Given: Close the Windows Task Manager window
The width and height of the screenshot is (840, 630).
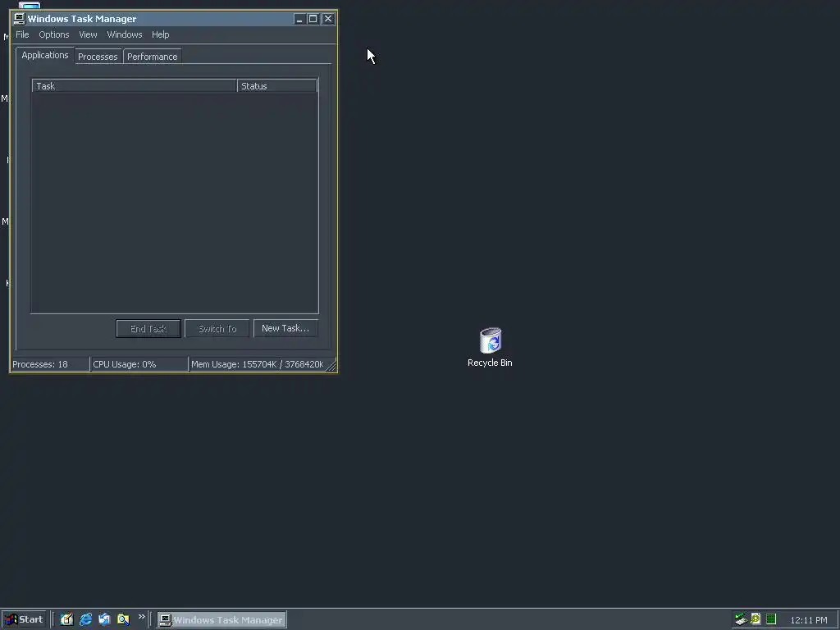Looking at the screenshot, I should pyautogui.click(x=328, y=19).
